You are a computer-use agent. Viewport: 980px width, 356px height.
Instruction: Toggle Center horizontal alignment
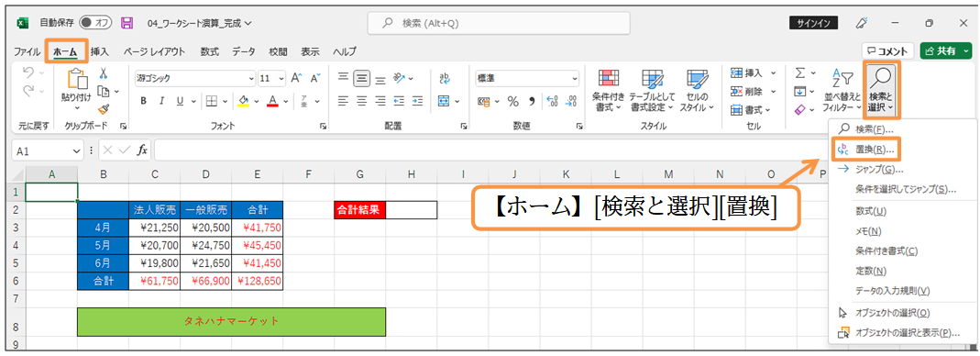(361, 101)
